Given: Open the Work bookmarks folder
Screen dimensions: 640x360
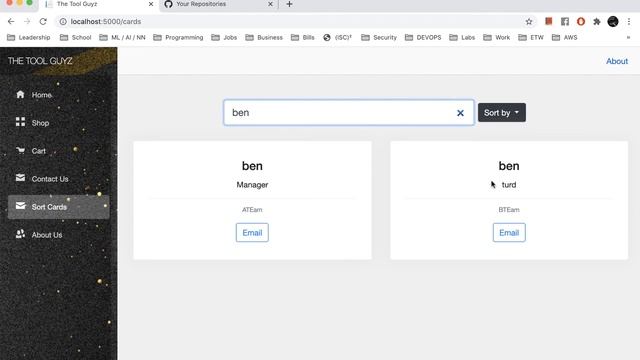Looking at the screenshot, I should click(x=496, y=38).
